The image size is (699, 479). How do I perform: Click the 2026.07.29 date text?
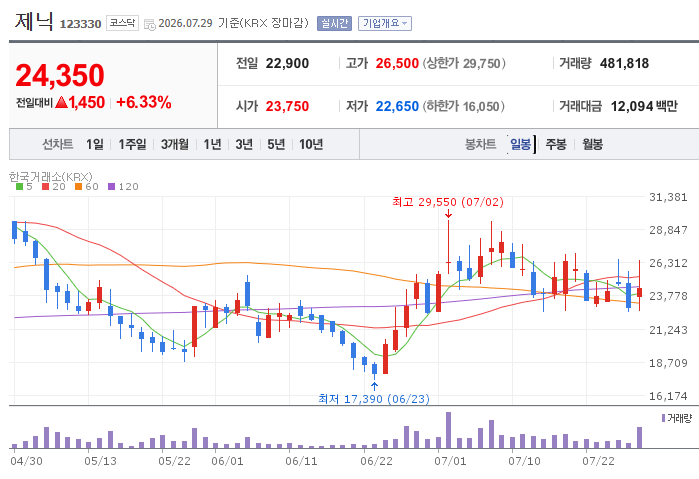pos(185,23)
